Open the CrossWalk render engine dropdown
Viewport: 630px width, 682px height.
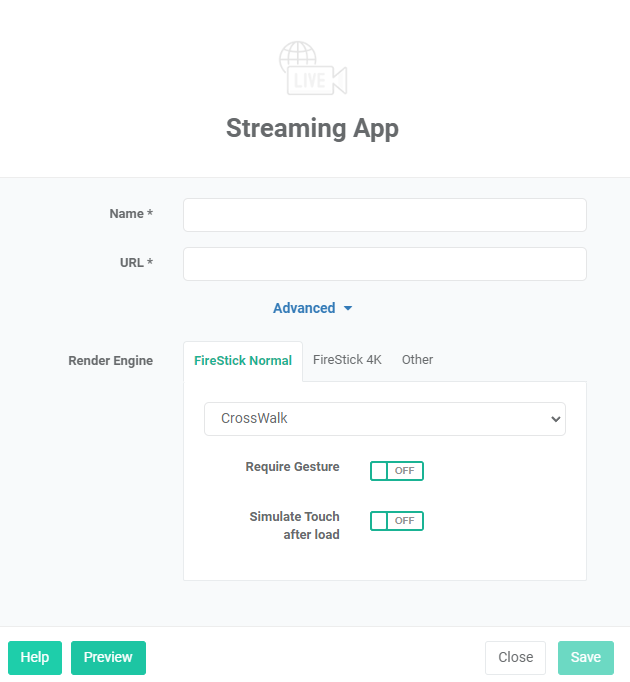385,418
